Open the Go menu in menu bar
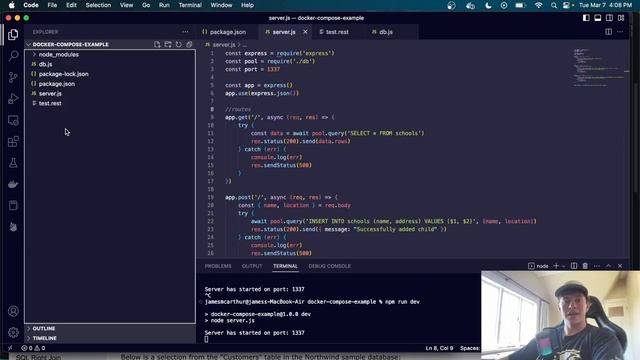The width and height of the screenshot is (640, 360). 146,5
